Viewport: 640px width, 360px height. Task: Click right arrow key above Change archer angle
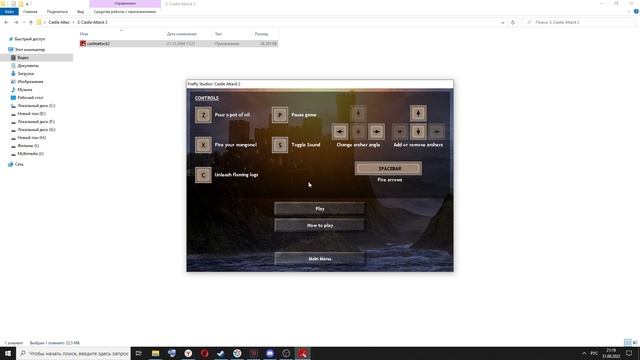[x=376, y=131]
